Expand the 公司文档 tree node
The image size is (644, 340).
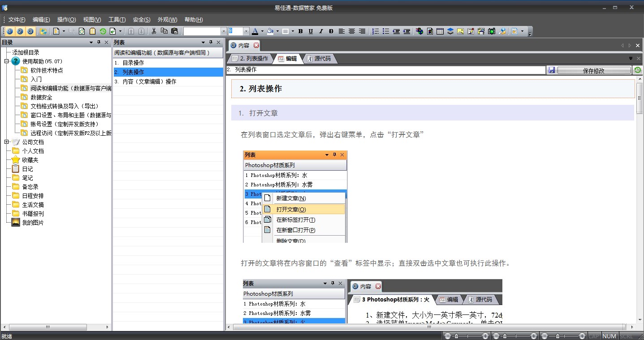(x=7, y=142)
